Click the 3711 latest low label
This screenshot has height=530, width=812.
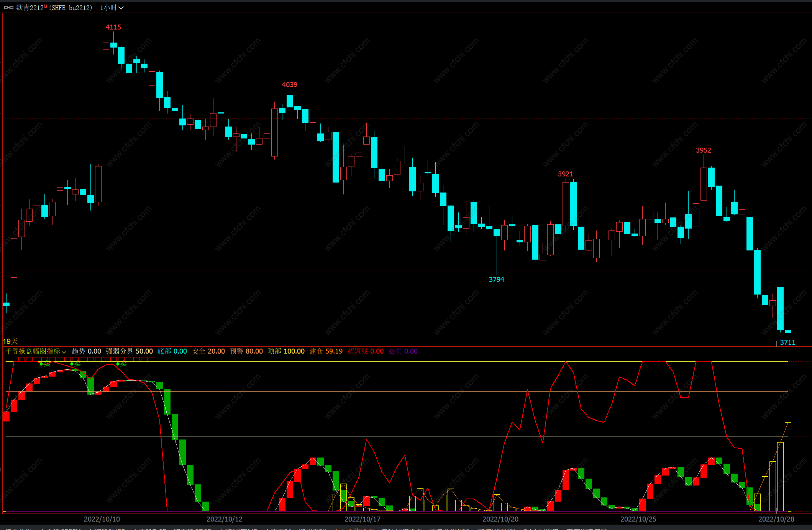787,342
